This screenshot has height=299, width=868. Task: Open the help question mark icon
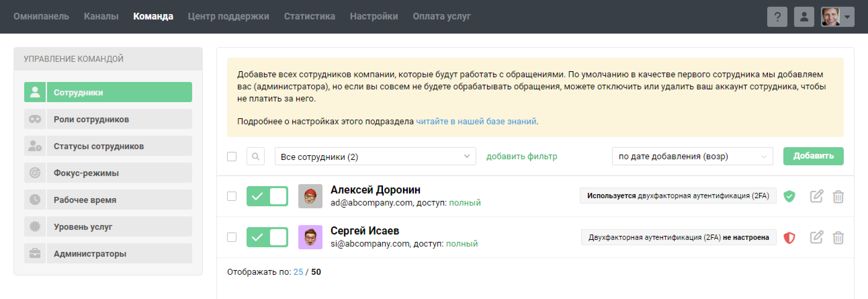[777, 16]
